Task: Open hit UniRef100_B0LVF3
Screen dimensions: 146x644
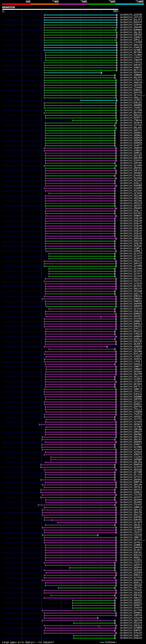Action: 131,20
